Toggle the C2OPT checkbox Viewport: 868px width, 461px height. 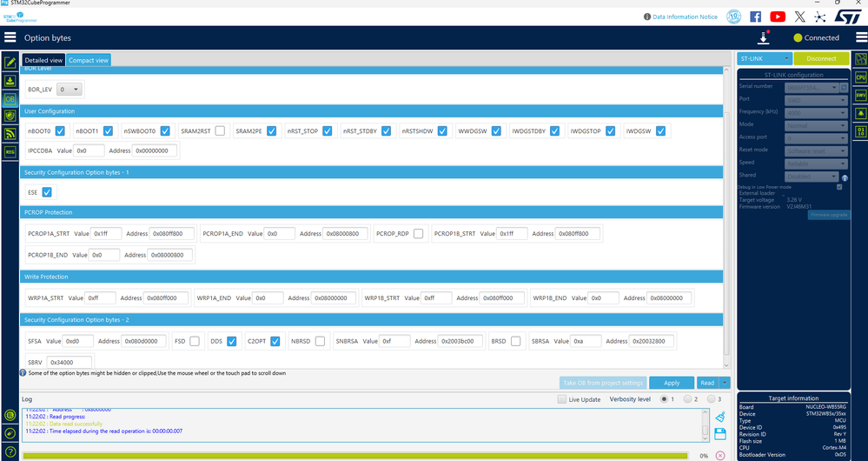point(275,341)
